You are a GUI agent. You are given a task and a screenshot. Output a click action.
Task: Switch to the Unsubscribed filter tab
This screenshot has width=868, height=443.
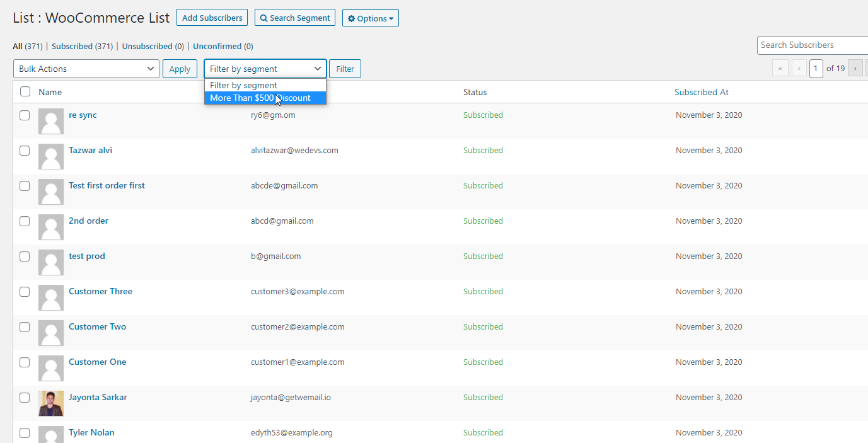tap(147, 46)
